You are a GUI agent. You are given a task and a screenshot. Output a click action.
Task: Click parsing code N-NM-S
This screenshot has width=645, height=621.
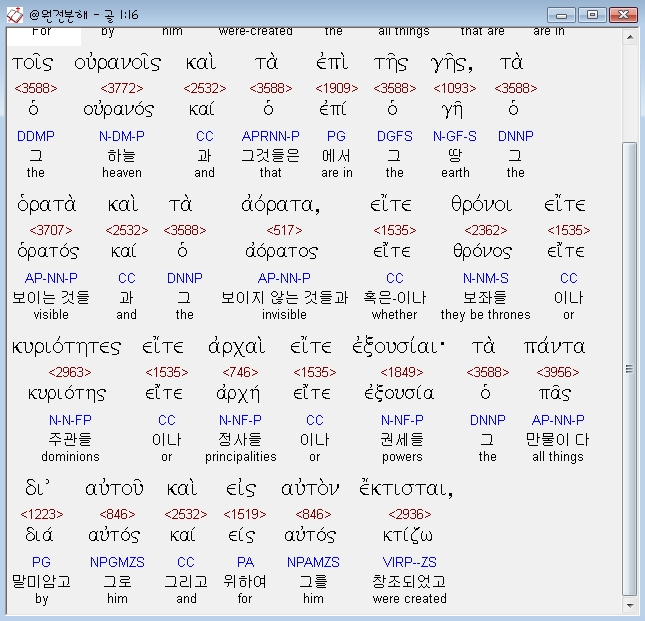(x=485, y=278)
